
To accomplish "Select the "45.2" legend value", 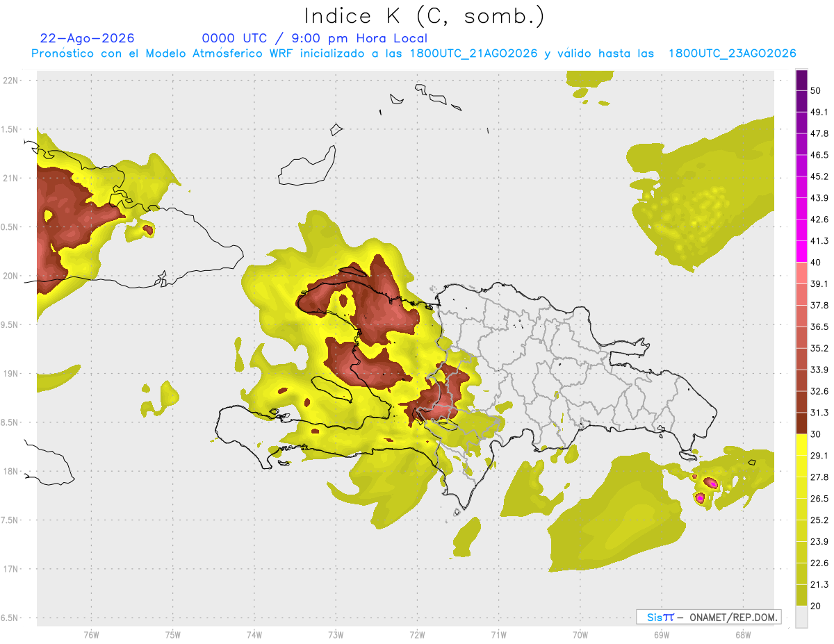I will (x=820, y=176).
